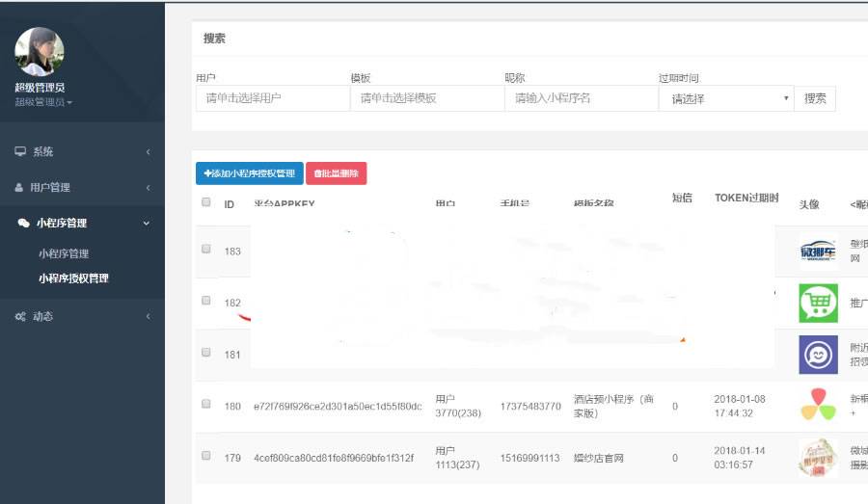Click the green shopping cart avatar in row 182
868x504 pixels.
(818, 303)
